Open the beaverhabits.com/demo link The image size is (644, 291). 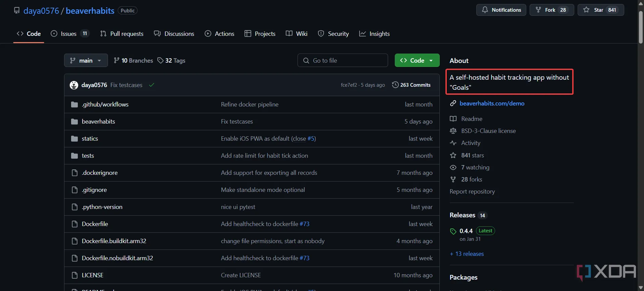pos(492,103)
